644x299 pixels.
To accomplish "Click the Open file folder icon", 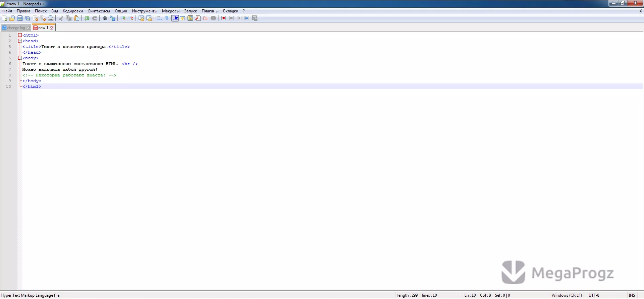I will (x=12, y=18).
